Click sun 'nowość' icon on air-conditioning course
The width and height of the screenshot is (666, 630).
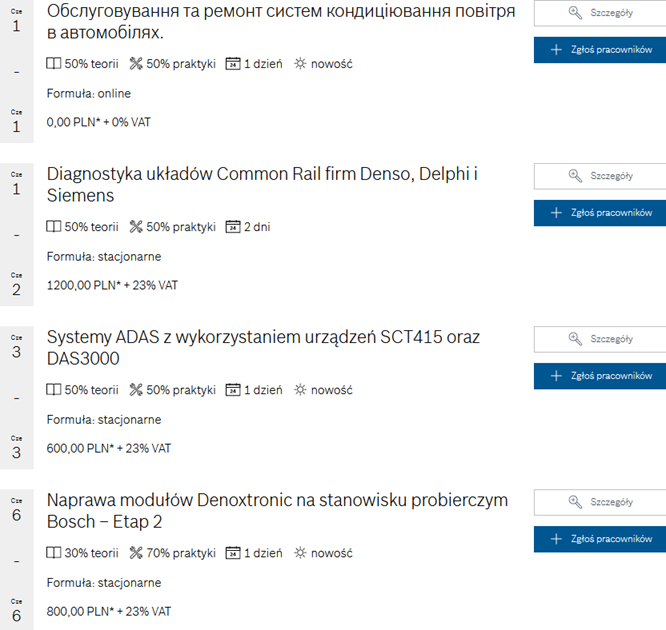(x=300, y=64)
